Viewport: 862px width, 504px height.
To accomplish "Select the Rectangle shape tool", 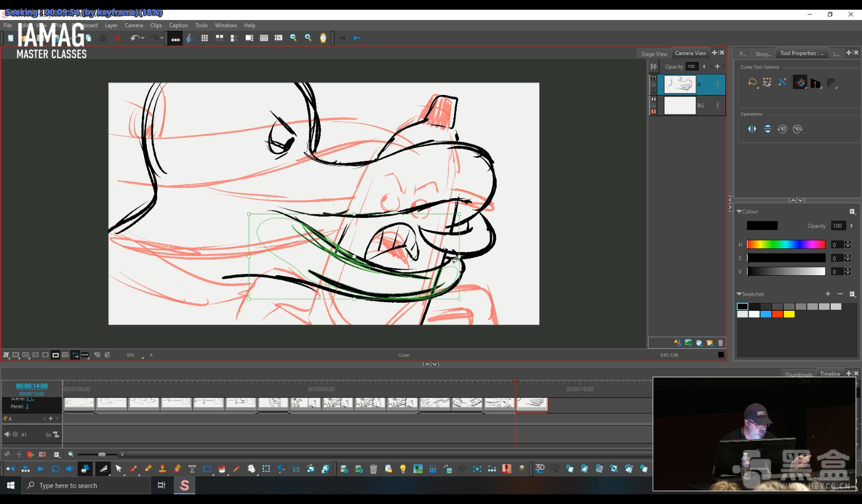I will [207, 469].
